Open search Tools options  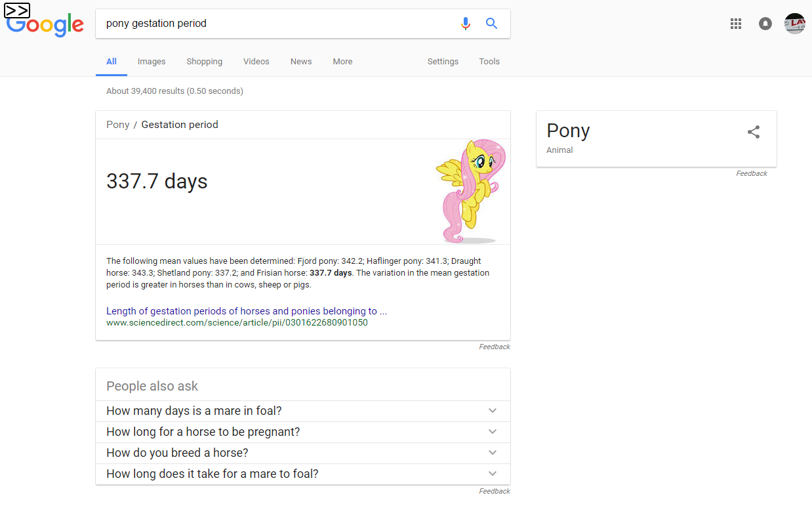coord(489,62)
